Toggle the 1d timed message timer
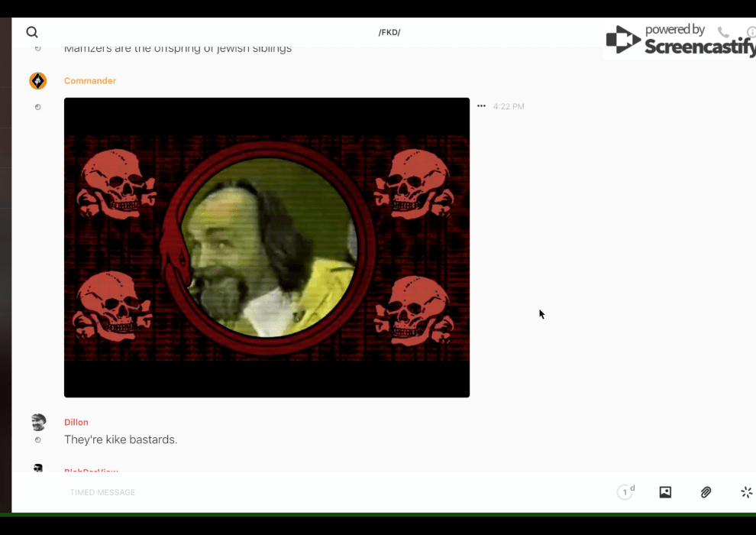 [x=625, y=492]
